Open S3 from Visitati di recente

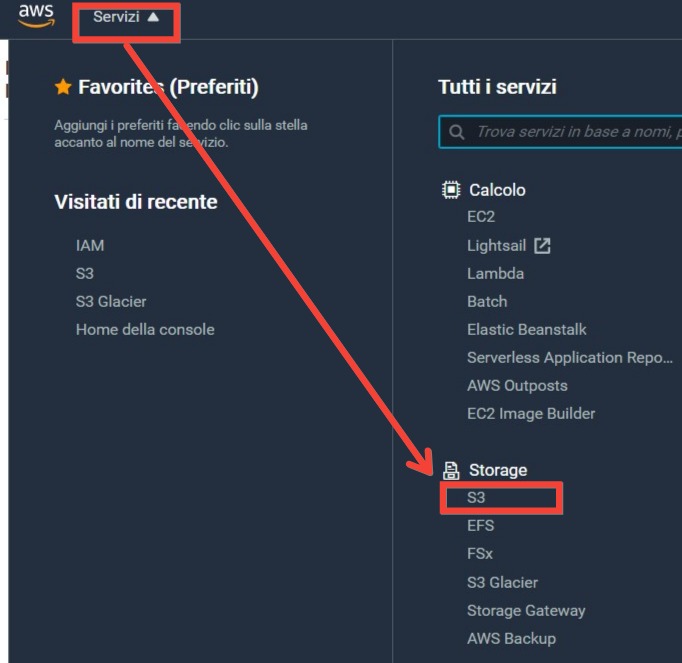tap(85, 274)
